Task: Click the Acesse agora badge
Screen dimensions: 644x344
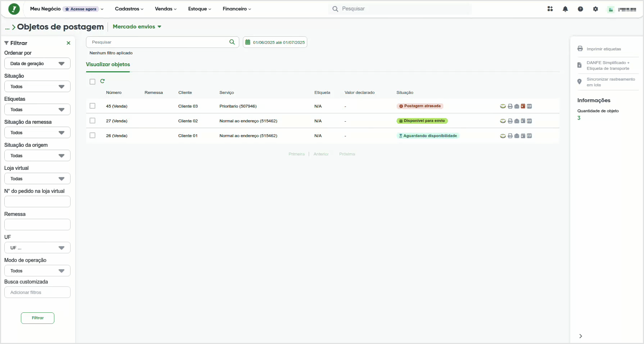Action: [81, 9]
